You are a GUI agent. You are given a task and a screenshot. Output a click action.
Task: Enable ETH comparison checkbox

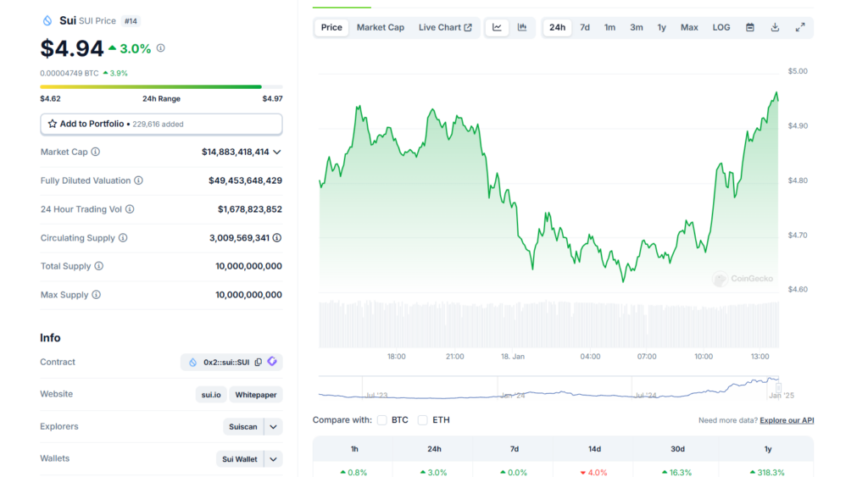pos(423,420)
